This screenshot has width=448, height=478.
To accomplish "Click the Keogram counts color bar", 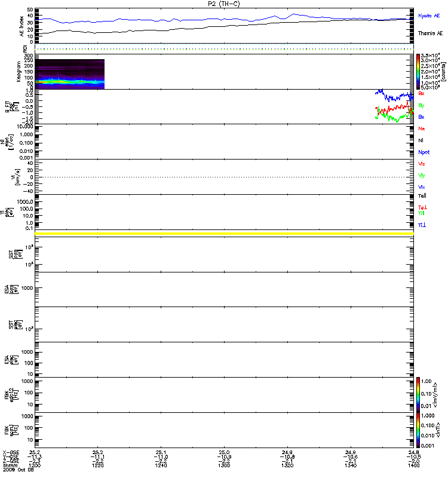I will point(418,72).
